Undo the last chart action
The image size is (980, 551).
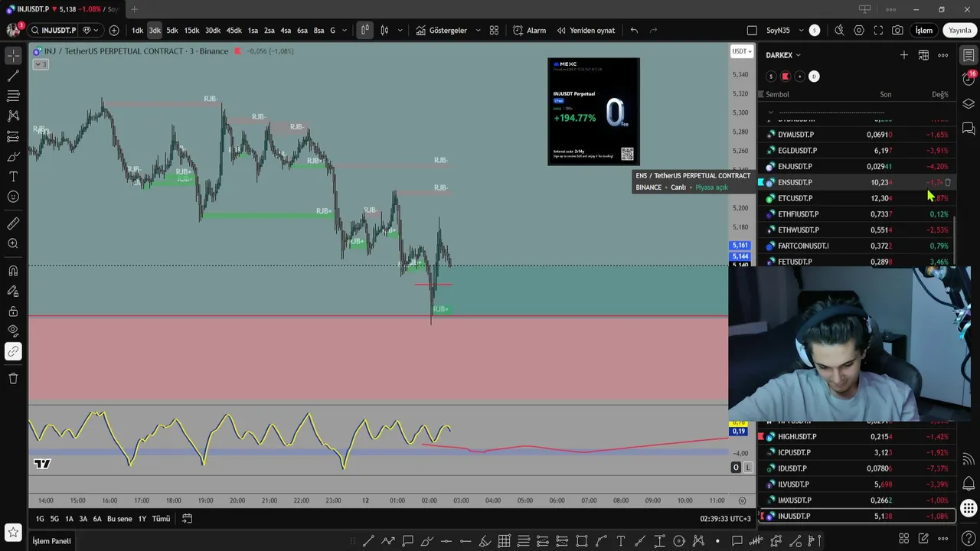(x=634, y=31)
